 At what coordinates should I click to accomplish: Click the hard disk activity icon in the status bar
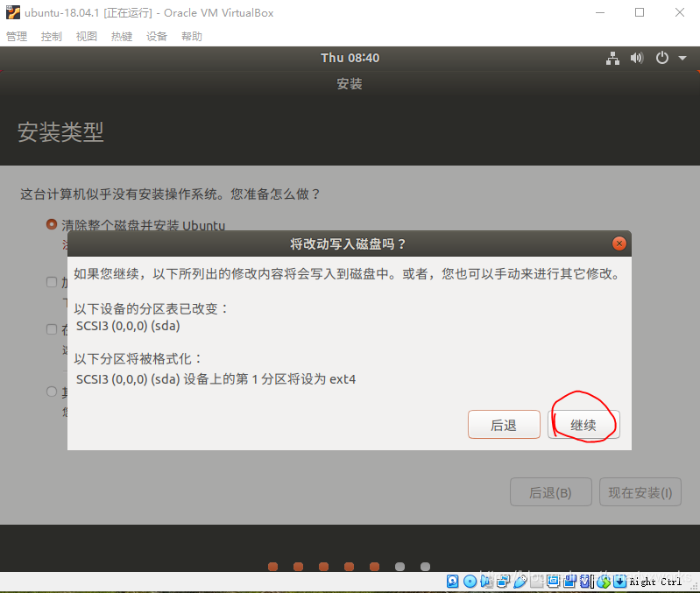(453, 581)
